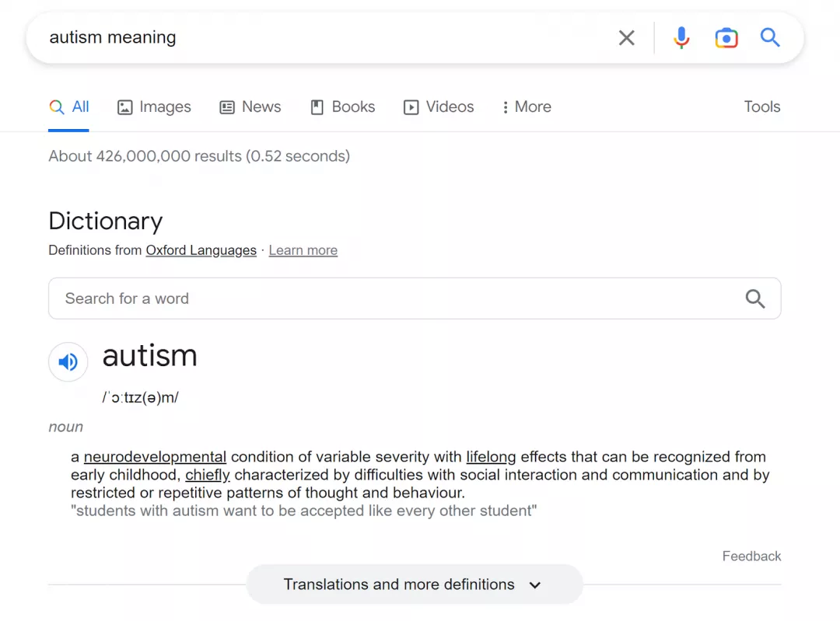This screenshot has width=840, height=621.
Task: Play autism pronunciation audio
Action: coord(68,362)
